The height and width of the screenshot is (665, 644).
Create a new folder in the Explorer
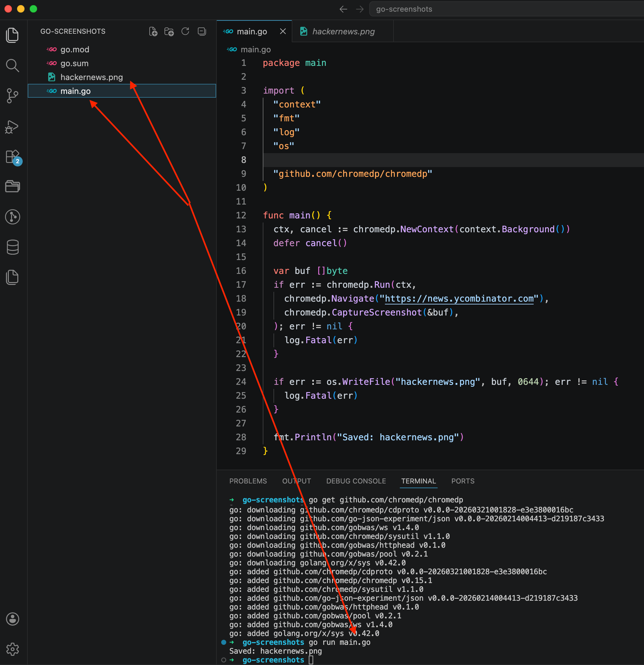click(169, 31)
